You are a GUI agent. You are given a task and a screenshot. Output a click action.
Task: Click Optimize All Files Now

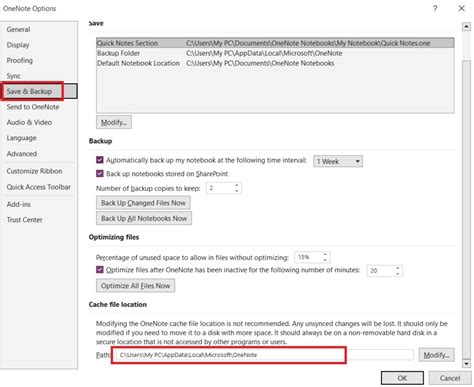coord(135,286)
